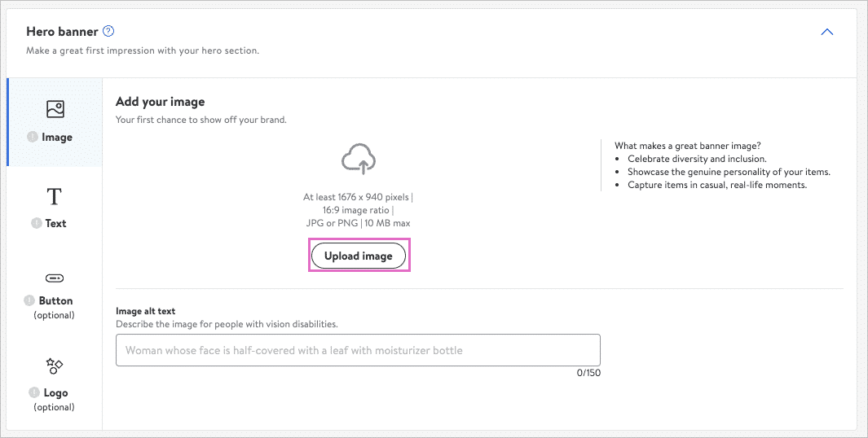Click the T icon for the Text tab
Viewport: 868px width, 438px height.
point(55,196)
